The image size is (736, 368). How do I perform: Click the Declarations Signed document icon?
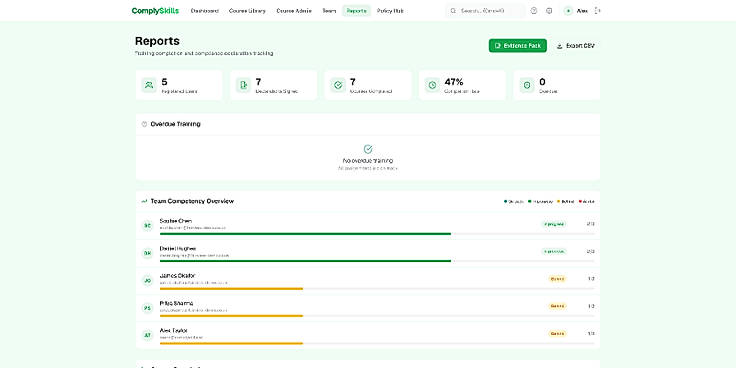(x=244, y=85)
